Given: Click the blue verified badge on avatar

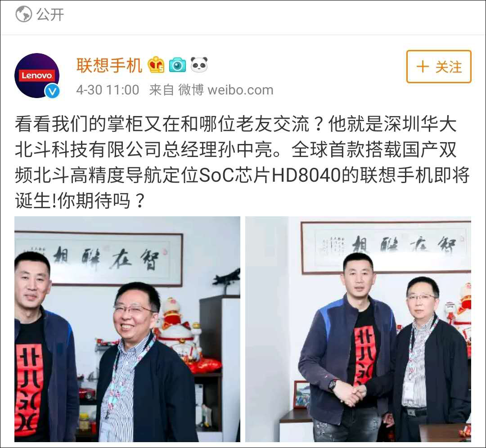Looking at the screenshot, I should tap(52, 91).
